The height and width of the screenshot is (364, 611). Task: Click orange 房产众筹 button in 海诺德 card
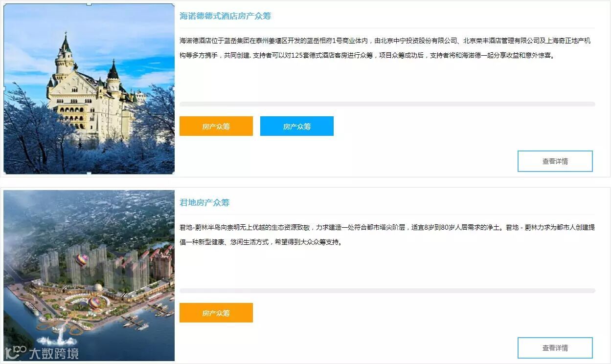[216, 126]
